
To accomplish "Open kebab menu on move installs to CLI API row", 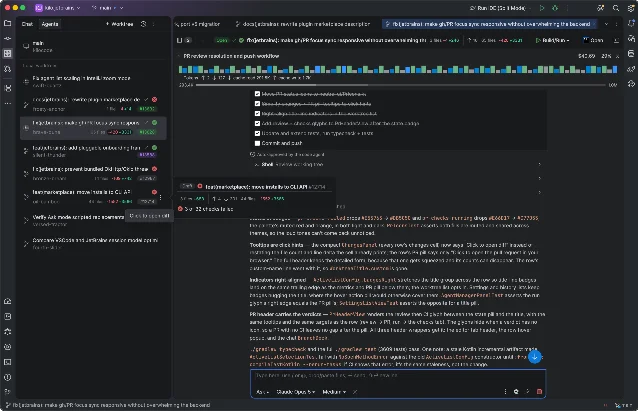I will [x=160, y=197].
